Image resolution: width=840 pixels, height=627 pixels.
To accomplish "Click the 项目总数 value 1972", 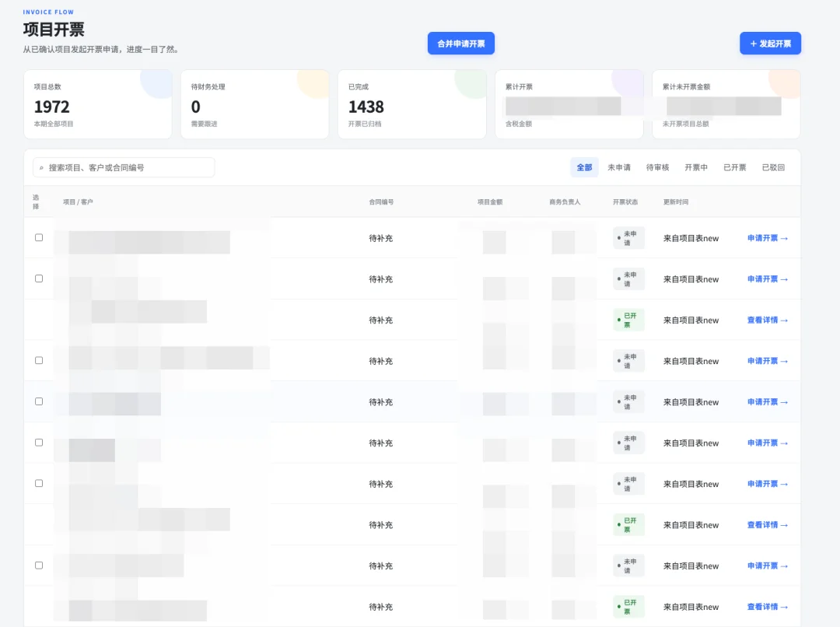I will click(x=52, y=107).
